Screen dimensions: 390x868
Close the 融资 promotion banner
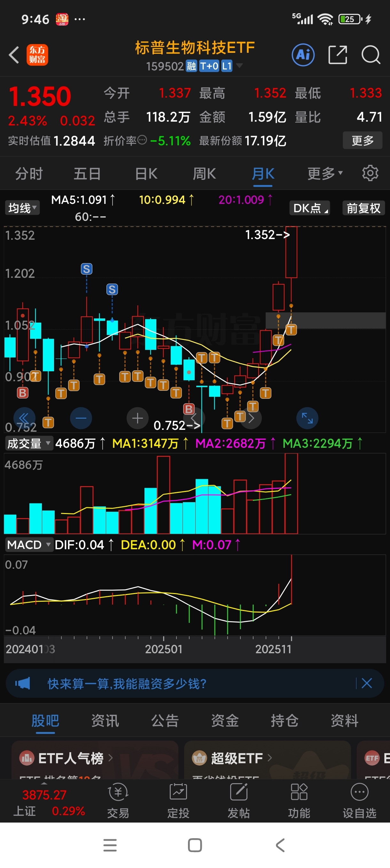[x=366, y=683]
